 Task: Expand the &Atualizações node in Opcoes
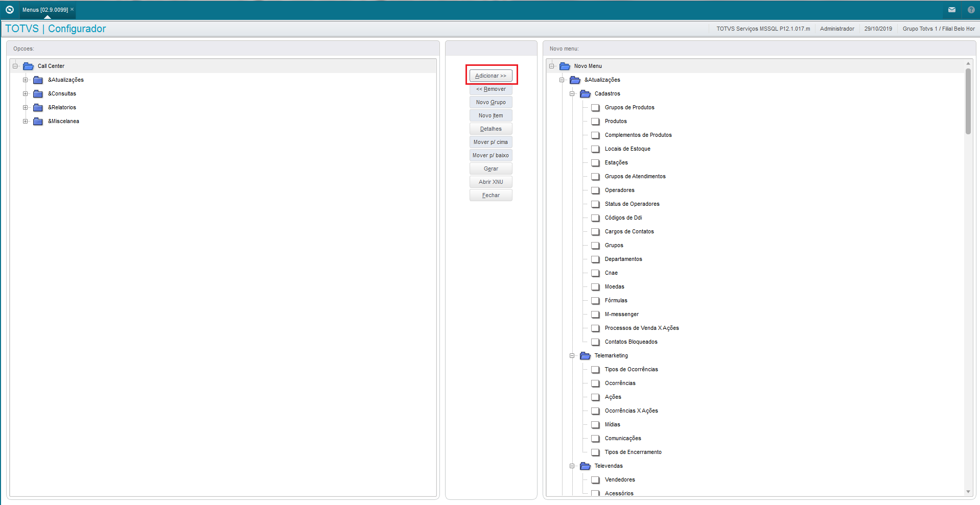pos(26,80)
